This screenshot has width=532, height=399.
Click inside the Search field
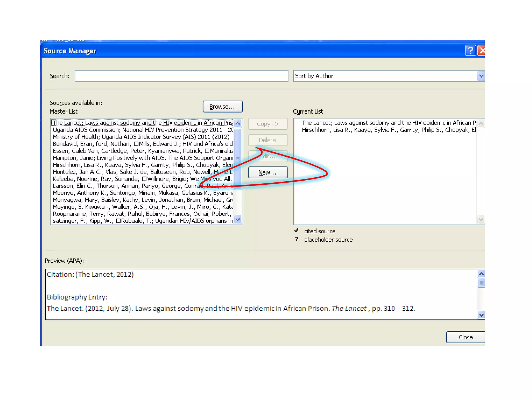point(181,76)
